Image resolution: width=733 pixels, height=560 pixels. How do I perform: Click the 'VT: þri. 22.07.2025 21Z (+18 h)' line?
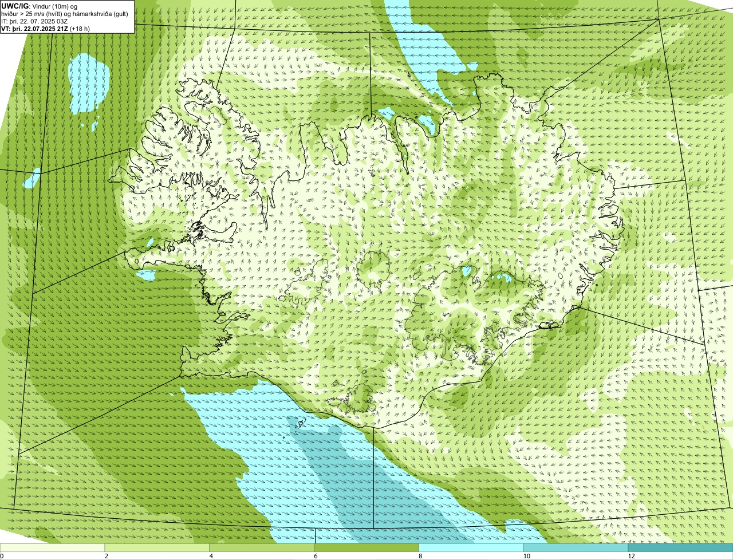click(46, 28)
